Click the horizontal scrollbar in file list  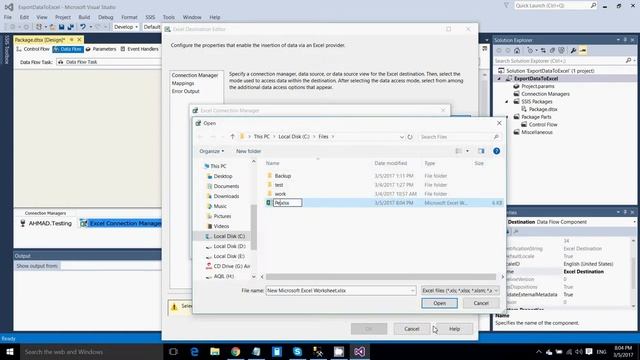pos(381,277)
